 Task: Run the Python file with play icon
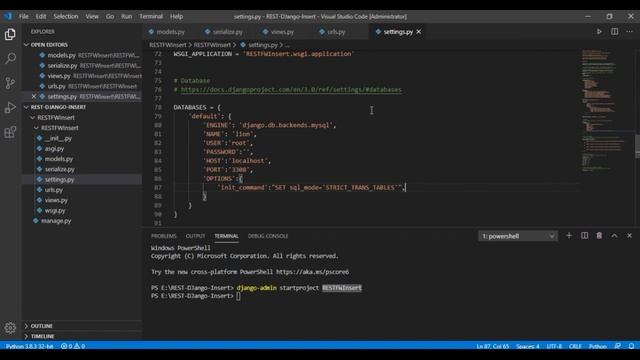pyautogui.click(x=599, y=31)
